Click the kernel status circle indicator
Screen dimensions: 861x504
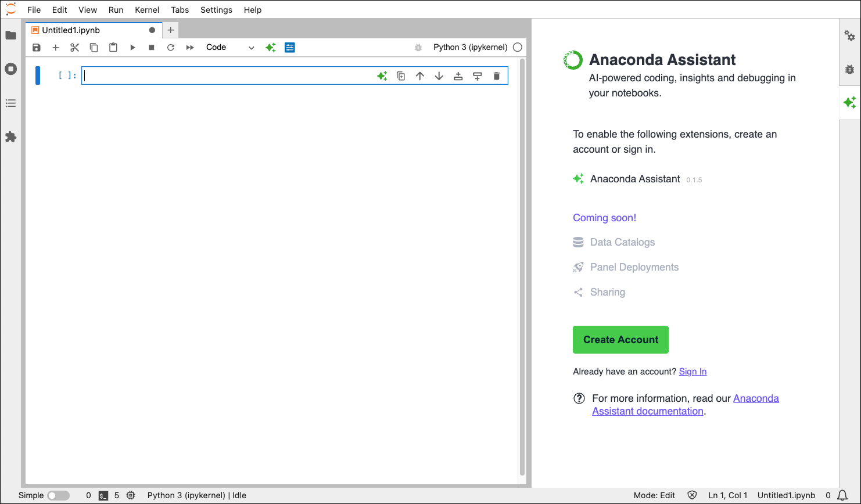pyautogui.click(x=518, y=48)
